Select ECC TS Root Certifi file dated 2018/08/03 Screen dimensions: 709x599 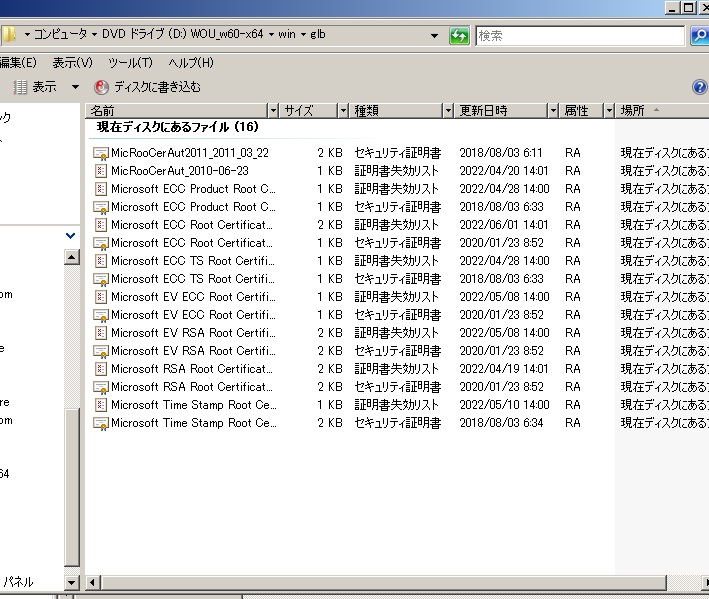[x=193, y=279]
